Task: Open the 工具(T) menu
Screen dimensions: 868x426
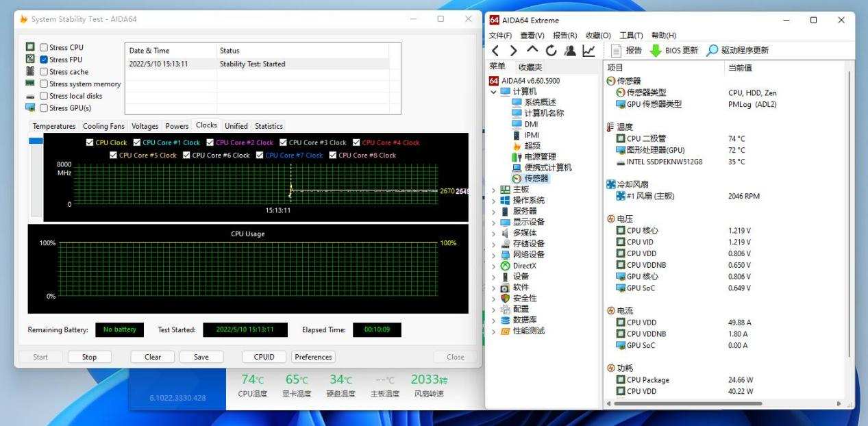Action: tap(631, 36)
